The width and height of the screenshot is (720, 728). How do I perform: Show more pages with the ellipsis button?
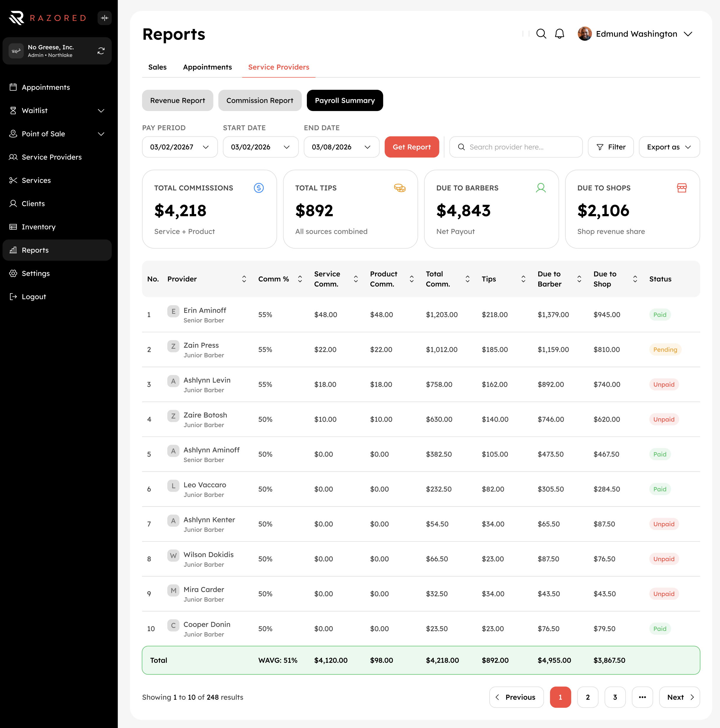point(642,698)
